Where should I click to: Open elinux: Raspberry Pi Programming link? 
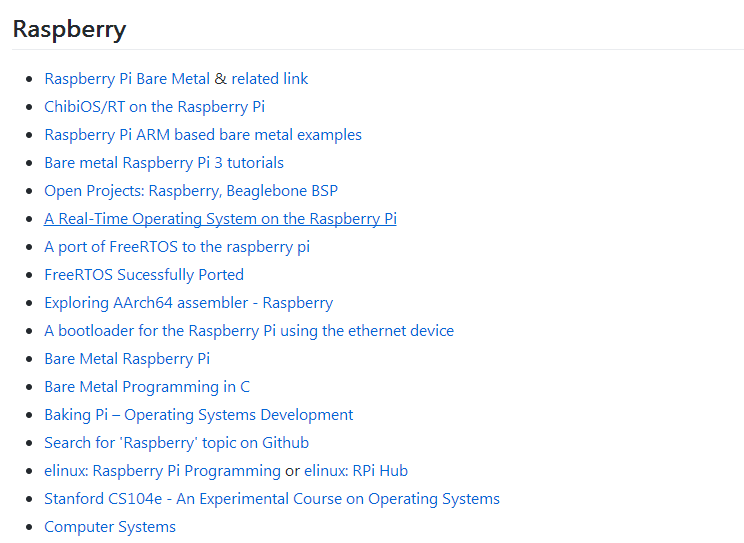pos(162,471)
